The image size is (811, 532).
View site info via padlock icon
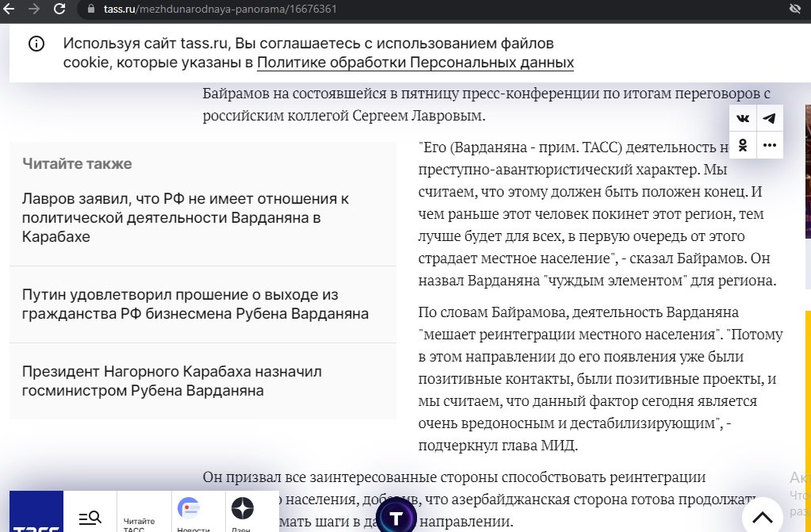click(91, 10)
